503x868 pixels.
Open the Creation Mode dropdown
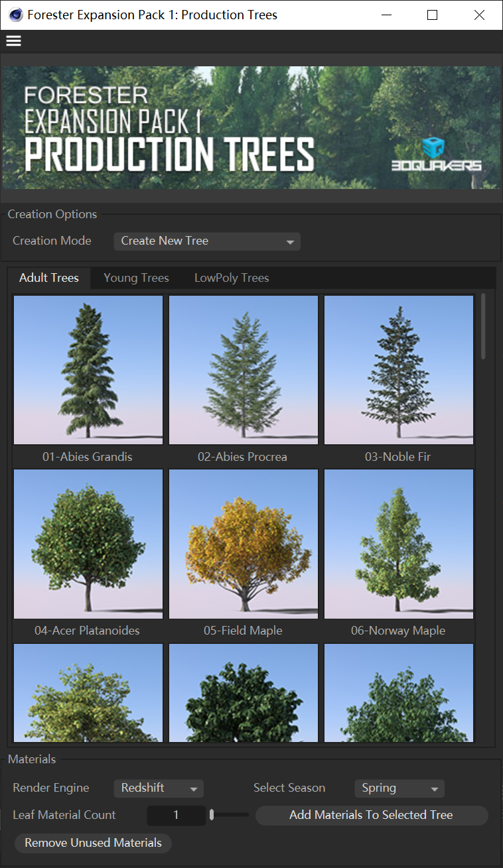[207, 241]
